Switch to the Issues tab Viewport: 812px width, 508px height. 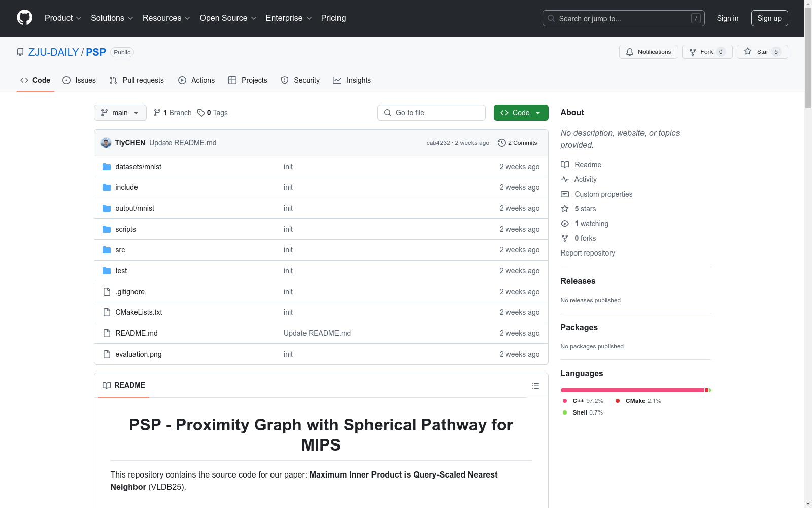click(79, 80)
